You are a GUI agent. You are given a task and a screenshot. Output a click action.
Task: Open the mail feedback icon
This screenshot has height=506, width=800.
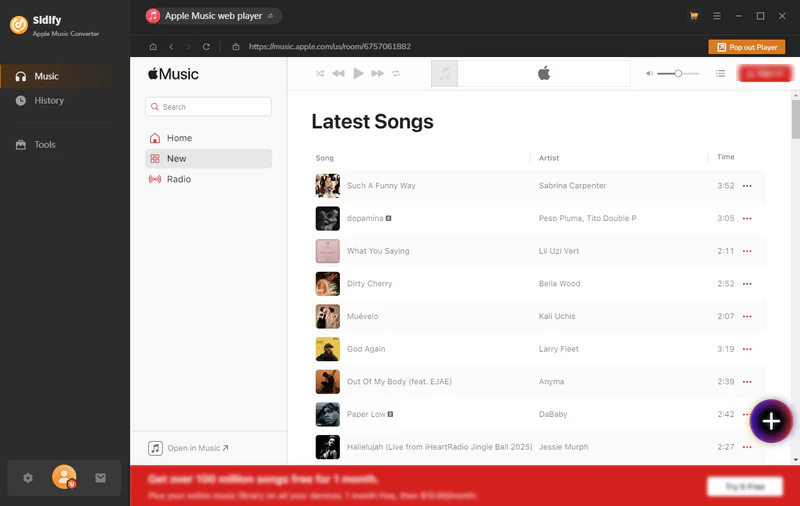101,478
